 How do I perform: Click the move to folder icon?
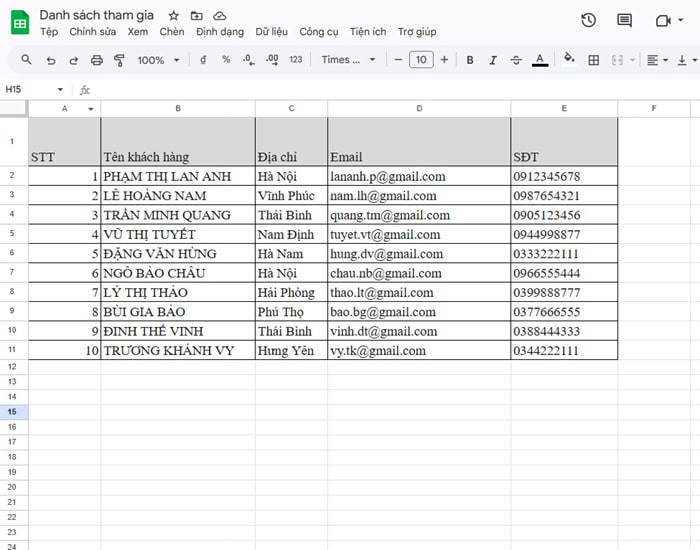tap(196, 16)
